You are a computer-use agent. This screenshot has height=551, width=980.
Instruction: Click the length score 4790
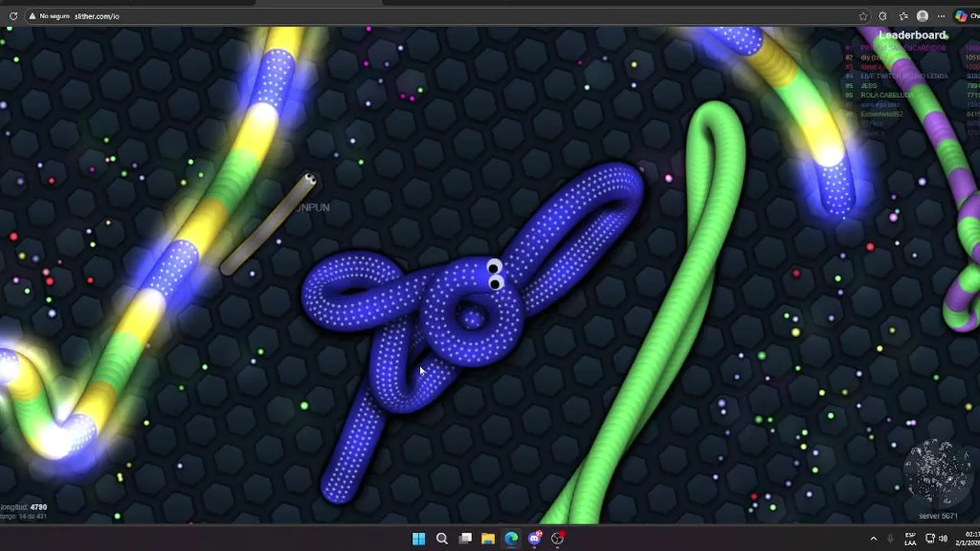(x=38, y=507)
